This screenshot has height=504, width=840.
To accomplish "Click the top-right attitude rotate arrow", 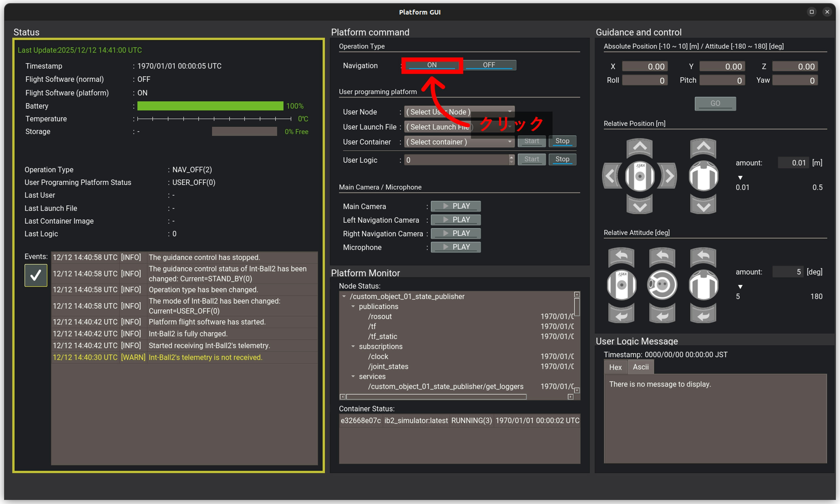I will (x=703, y=256).
